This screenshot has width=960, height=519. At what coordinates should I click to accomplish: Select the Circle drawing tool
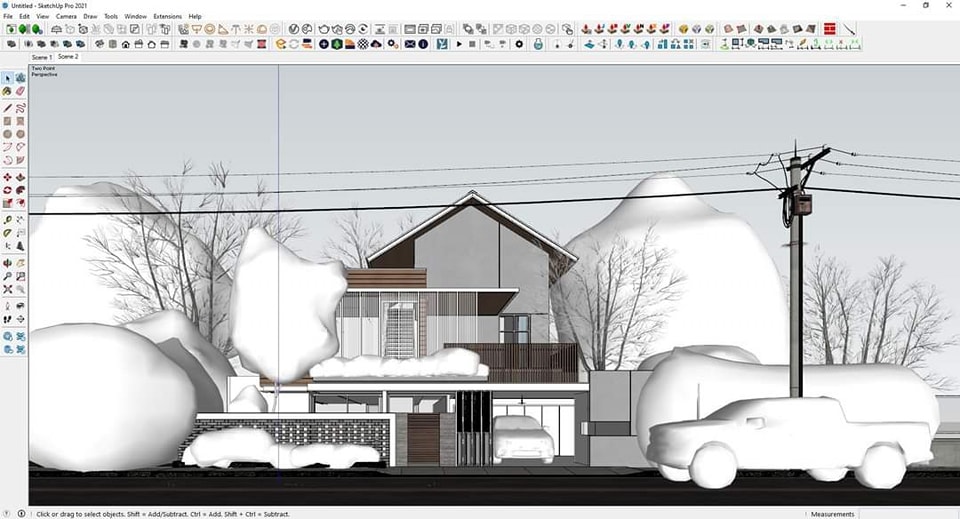tap(8, 134)
